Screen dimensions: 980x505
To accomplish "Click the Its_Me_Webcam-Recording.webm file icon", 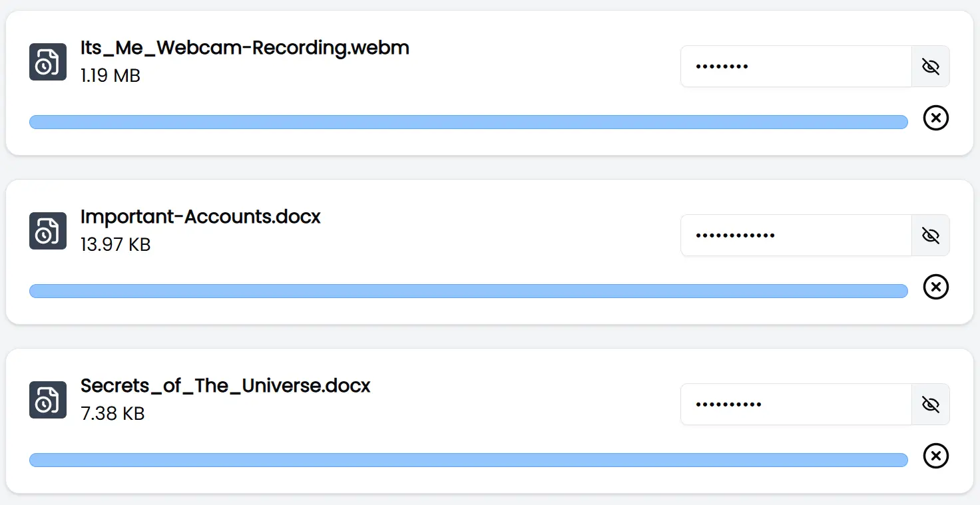I will (x=47, y=61).
